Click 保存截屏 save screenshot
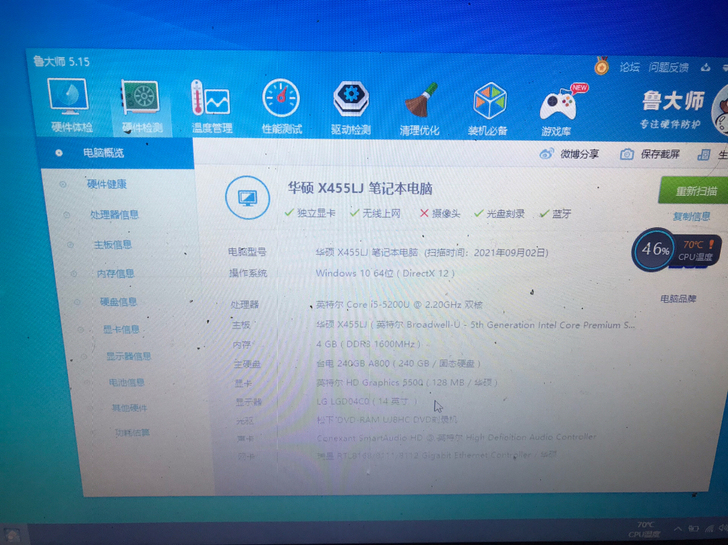 (x=650, y=154)
